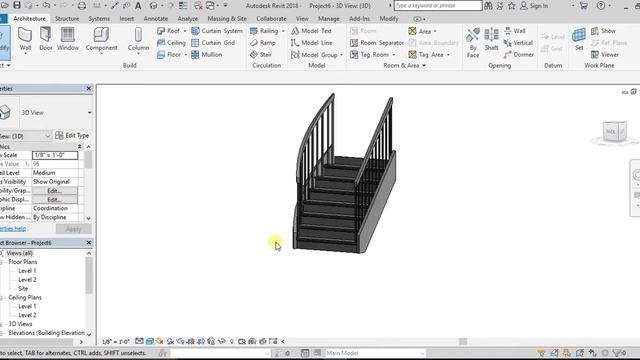Select the Model Text tool
The height and width of the screenshot is (360, 640).
click(311, 31)
